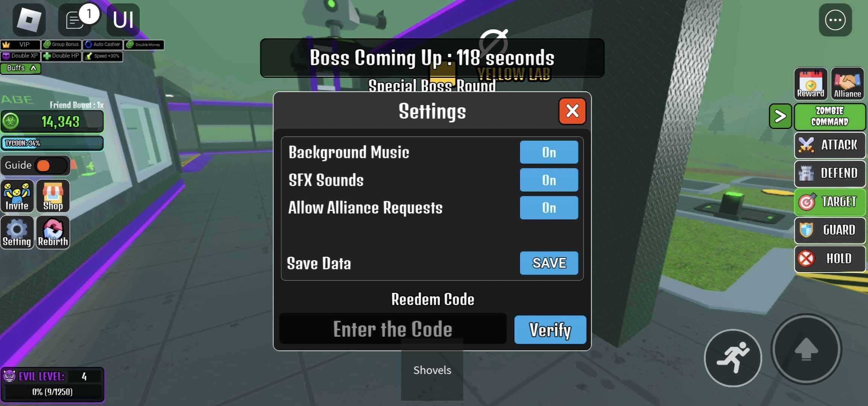Screen dimensions: 868x406
Task: Disable Allow Alliance Requests
Action: tap(549, 208)
